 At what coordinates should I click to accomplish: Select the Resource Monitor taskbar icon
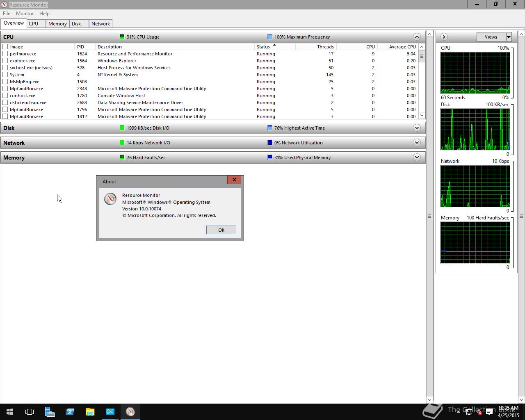(130, 412)
